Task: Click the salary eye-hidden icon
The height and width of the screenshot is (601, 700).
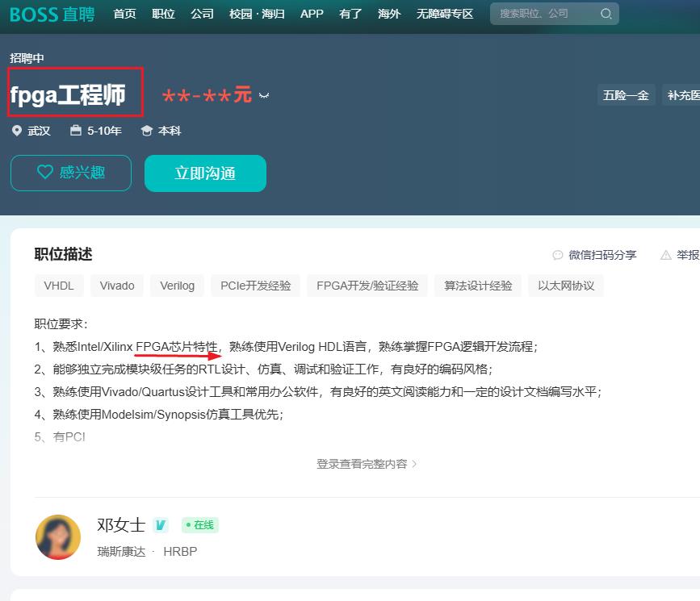Action: pyautogui.click(x=263, y=95)
